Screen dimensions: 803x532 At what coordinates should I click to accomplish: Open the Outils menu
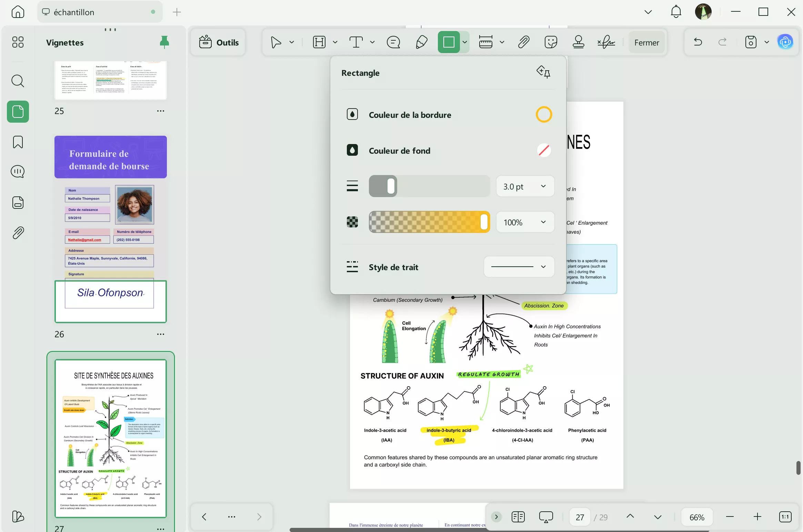coord(219,42)
